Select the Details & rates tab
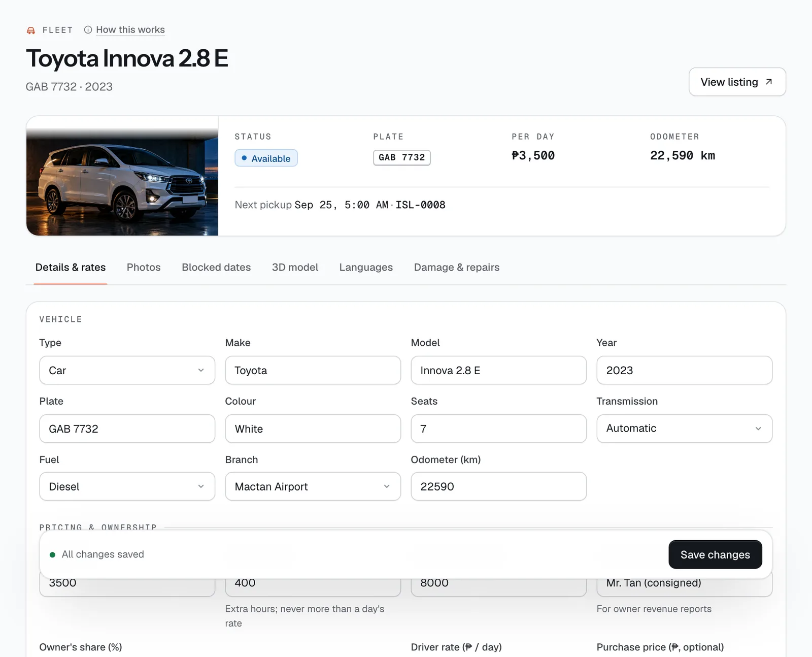This screenshot has height=657, width=812. (x=71, y=267)
